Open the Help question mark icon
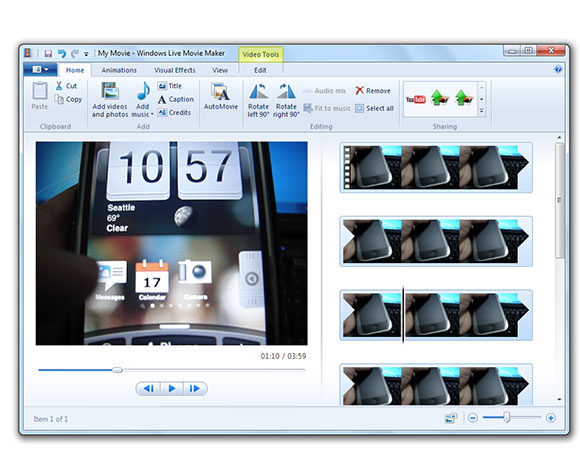Image resolution: width=580 pixels, height=470 pixels. (x=558, y=69)
